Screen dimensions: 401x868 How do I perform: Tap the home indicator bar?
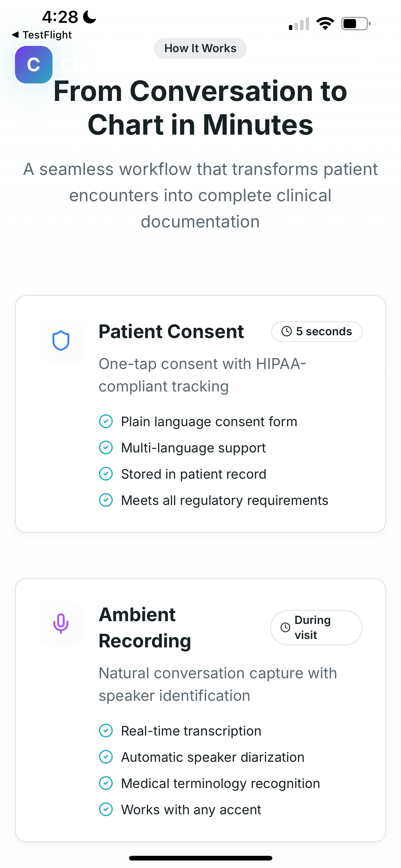point(200,858)
